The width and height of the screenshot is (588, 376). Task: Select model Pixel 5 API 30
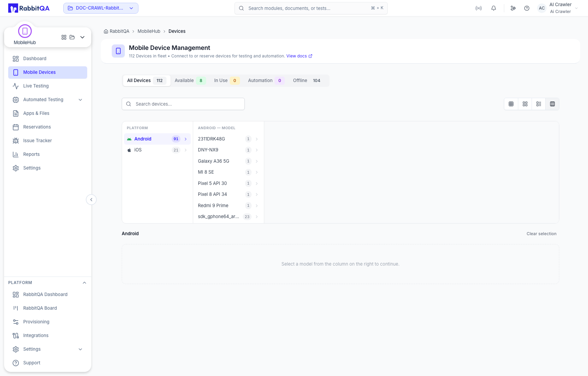tap(228, 184)
